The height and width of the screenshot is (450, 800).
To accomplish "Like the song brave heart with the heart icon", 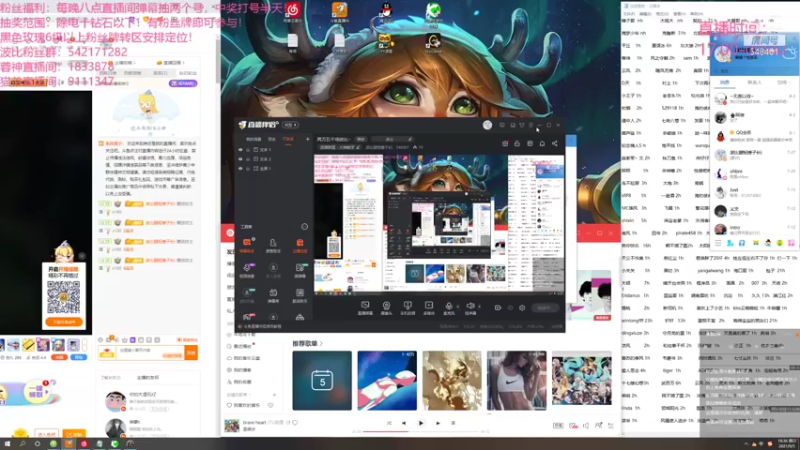I will [x=295, y=422].
